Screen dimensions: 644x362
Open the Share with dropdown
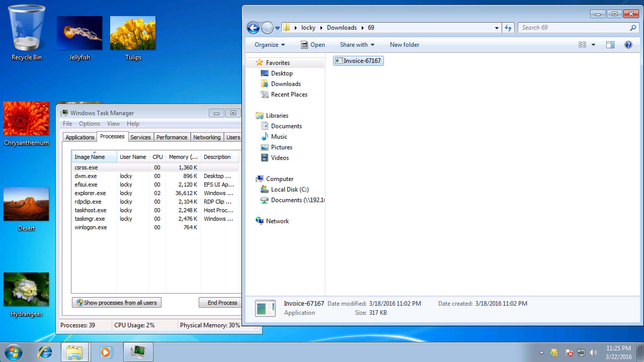coord(357,45)
